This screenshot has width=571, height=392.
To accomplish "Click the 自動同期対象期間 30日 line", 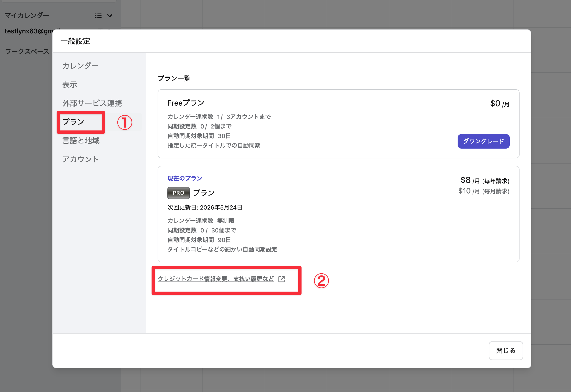I will pyautogui.click(x=199, y=136).
